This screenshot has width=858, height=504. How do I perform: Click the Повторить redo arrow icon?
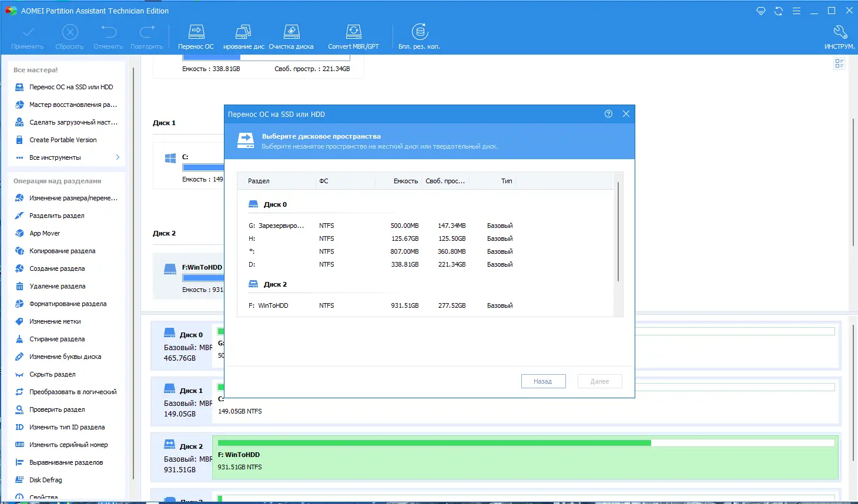pos(147,31)
